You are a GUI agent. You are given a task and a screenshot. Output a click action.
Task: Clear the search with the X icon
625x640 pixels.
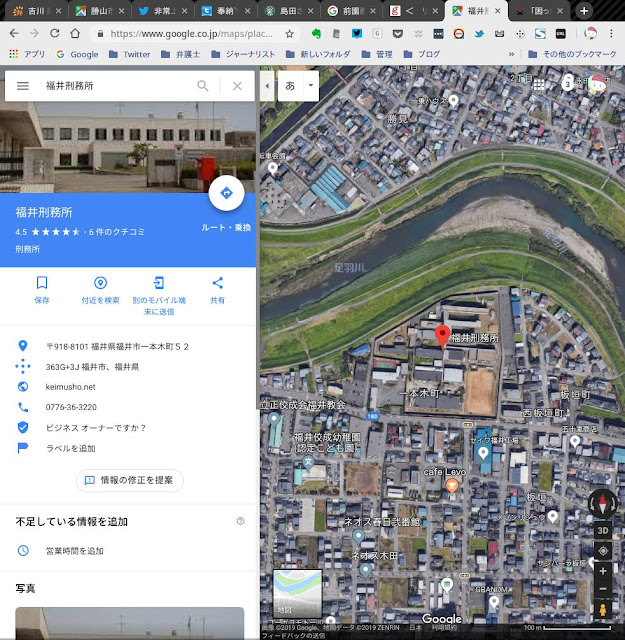point(237,86)
